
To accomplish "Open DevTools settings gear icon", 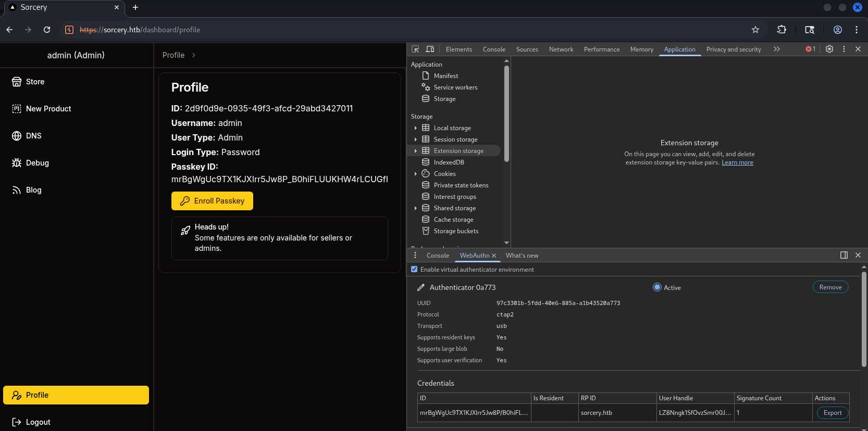I will [x=829, y=49].
